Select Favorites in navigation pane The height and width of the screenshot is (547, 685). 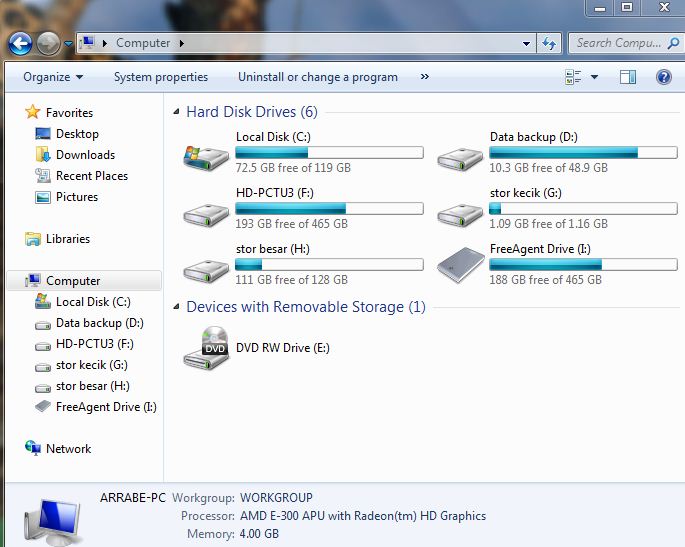click(x=69, y=113)
